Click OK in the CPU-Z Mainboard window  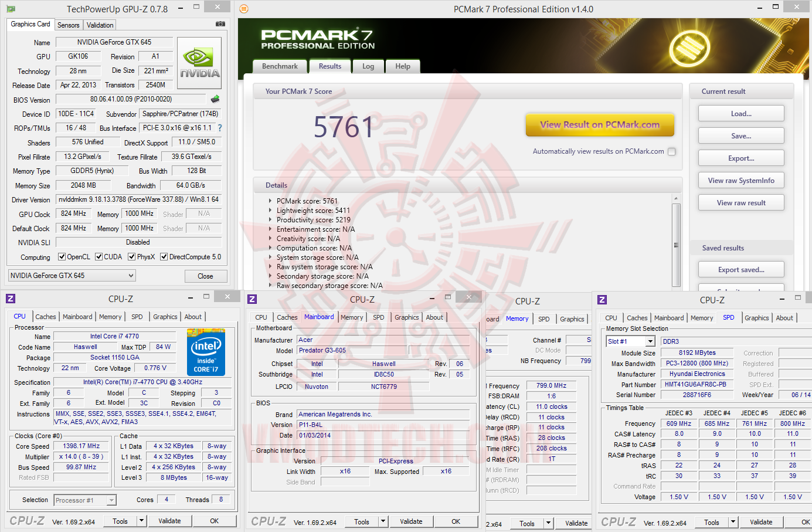(456, 521)
